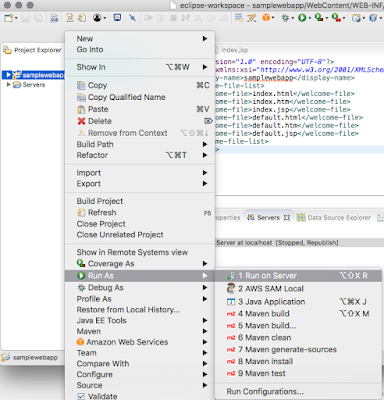Open the Import submenu
The image size is (384, 400).
(140, 173)
